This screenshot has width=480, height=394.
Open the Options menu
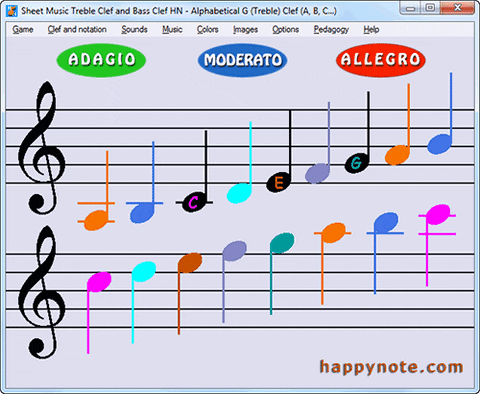(x=285, y=30)
